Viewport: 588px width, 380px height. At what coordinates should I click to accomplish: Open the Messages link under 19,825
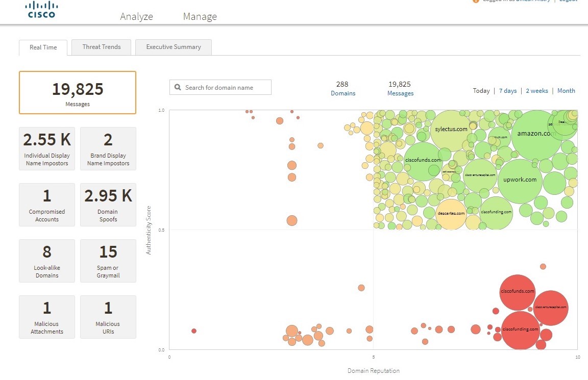pyautogui.click(x=400, y=93)
